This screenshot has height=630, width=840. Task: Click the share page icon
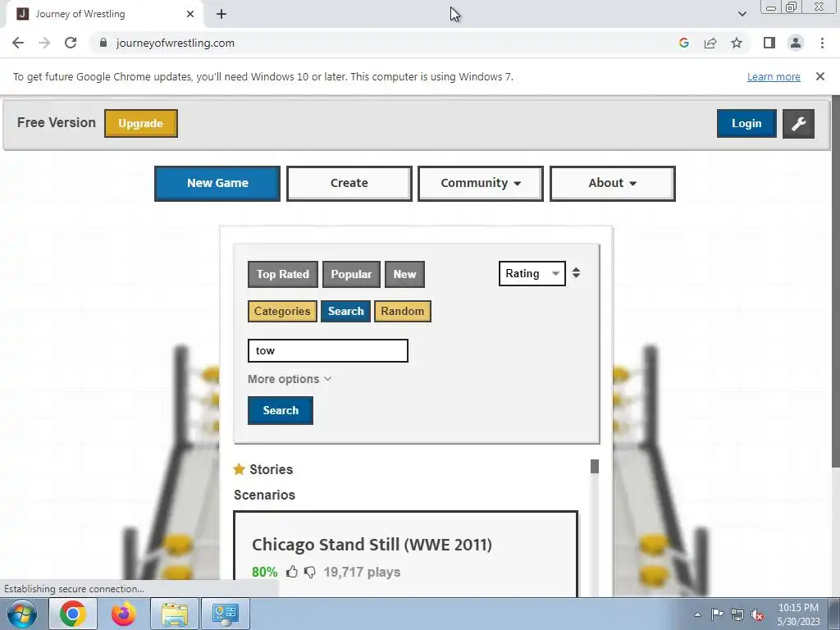coord(710,43)
